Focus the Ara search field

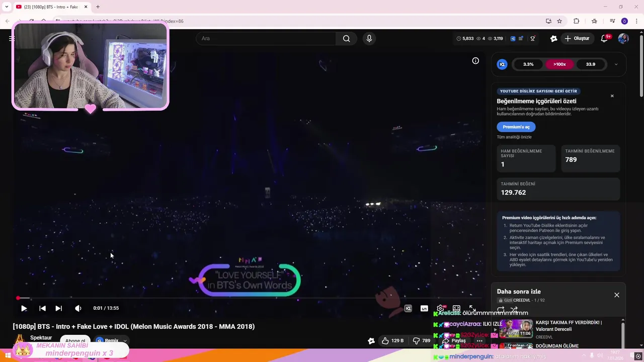pyautogui.click(x=266, y=39)
